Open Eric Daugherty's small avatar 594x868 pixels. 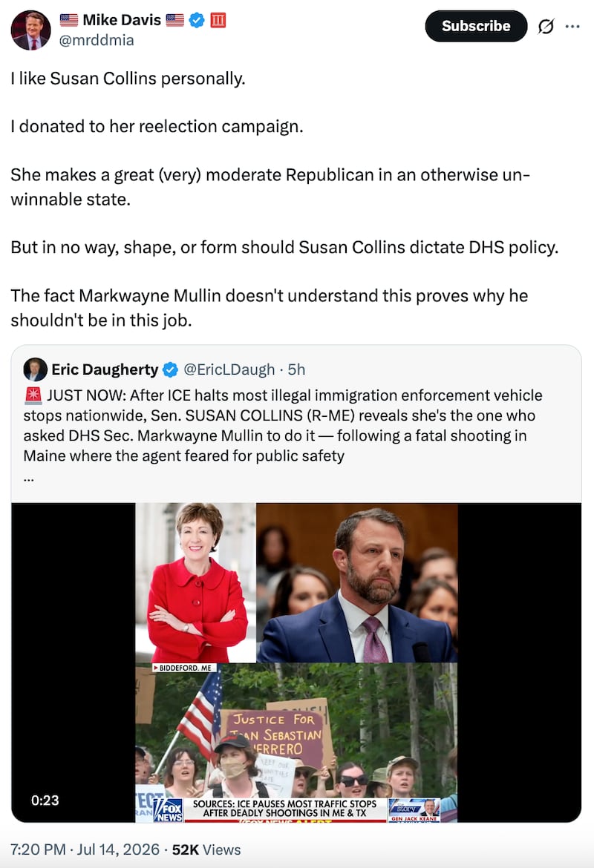click(35, 369)
